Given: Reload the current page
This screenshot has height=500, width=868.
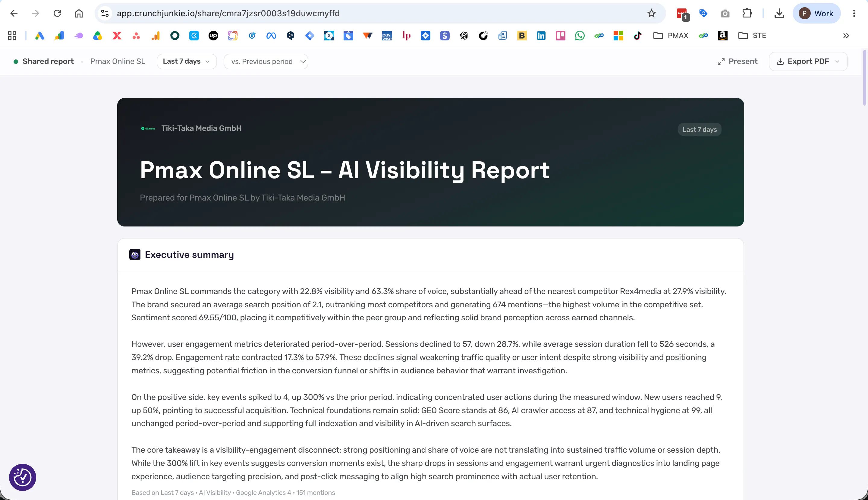Looking at the screenshot, I should pyautogui.click(x=57, y=13).
